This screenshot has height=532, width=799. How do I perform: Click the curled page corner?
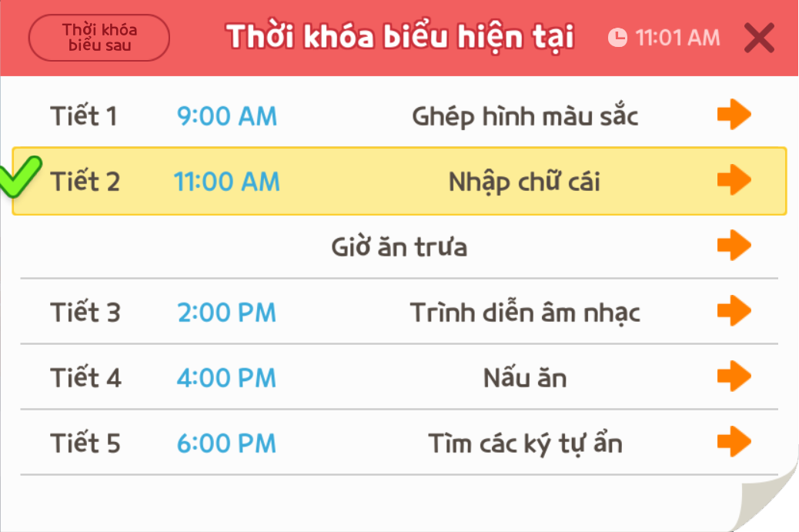click(x=766, y=500)
